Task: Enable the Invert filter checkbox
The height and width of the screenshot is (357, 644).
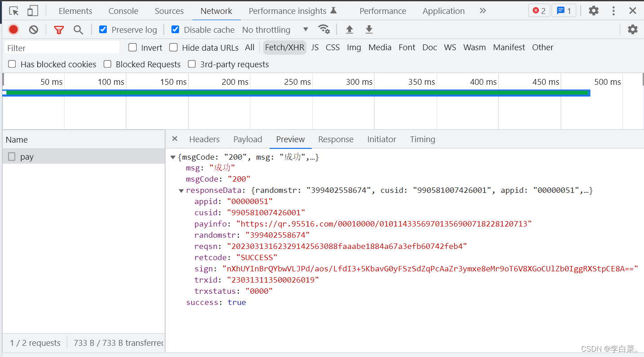Action: [x=132, y=47]
